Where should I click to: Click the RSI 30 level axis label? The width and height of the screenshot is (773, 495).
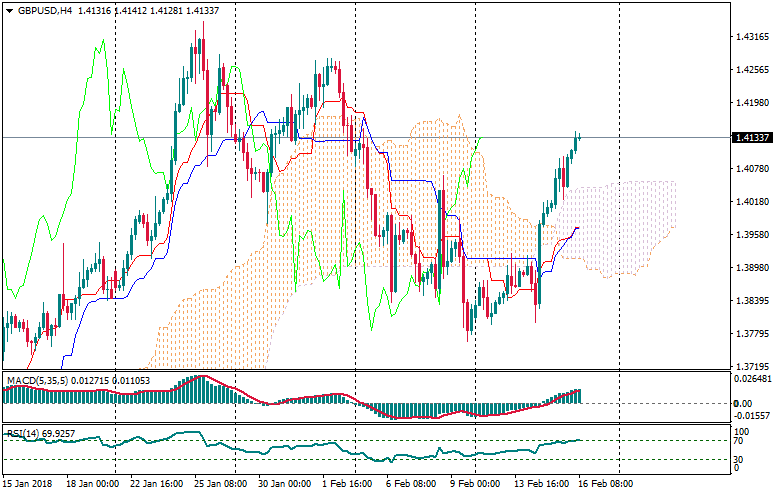point(738,459)
